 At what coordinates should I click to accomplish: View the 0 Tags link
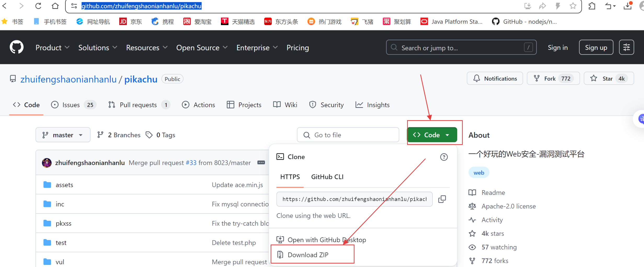(x=161, y=135)
